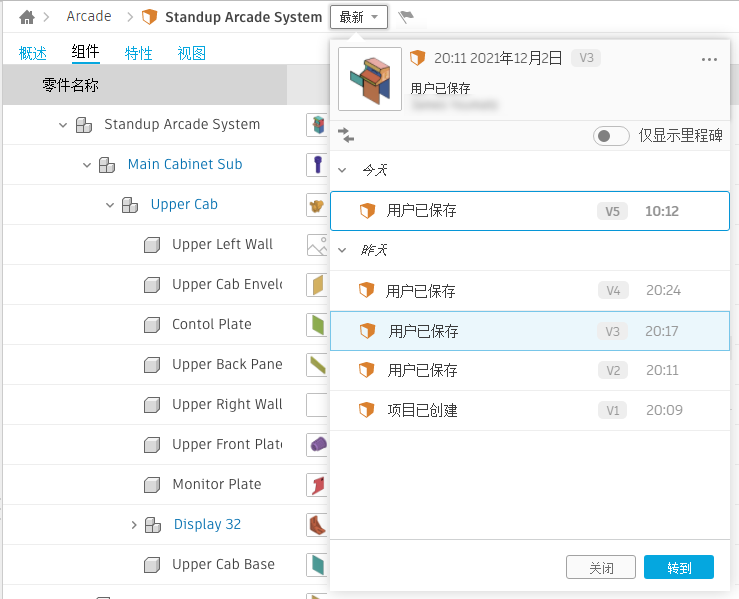
Task: Click part icon beside Monitor Plate
Action: tap(152, 485)
